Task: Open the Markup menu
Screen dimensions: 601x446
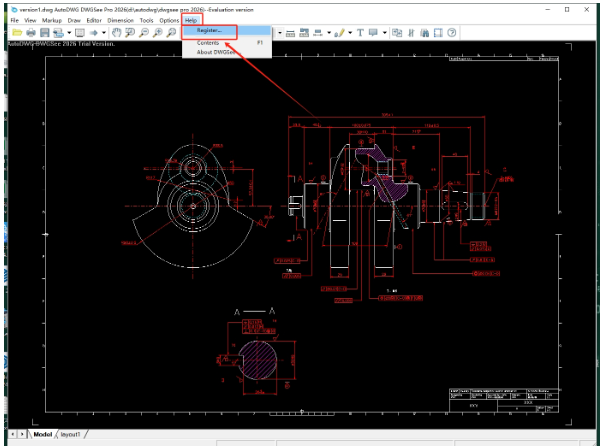Action: (x=52, y=20)
